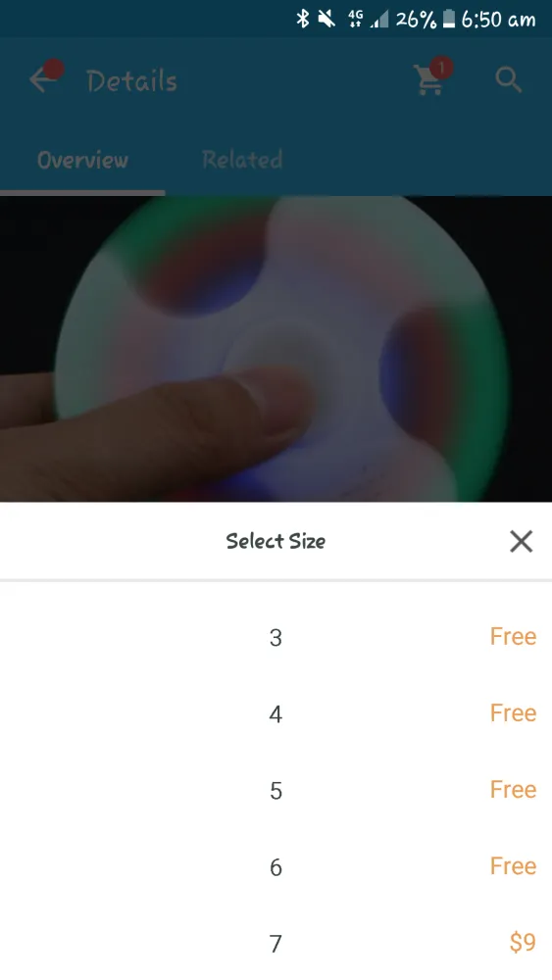The image size is (552, 980).
Task: Select size 4
Action: 276,713
